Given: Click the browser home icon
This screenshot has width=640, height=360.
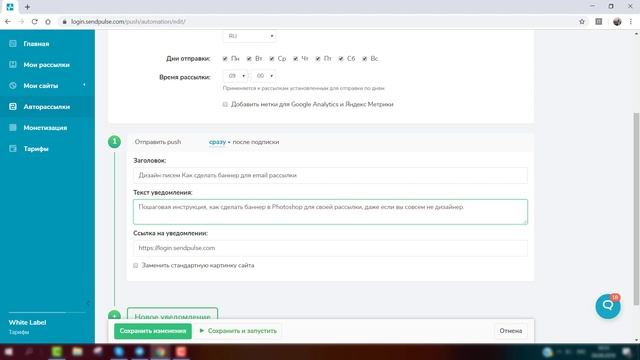Looking at the screenshot, I should (x=48, y=22).
